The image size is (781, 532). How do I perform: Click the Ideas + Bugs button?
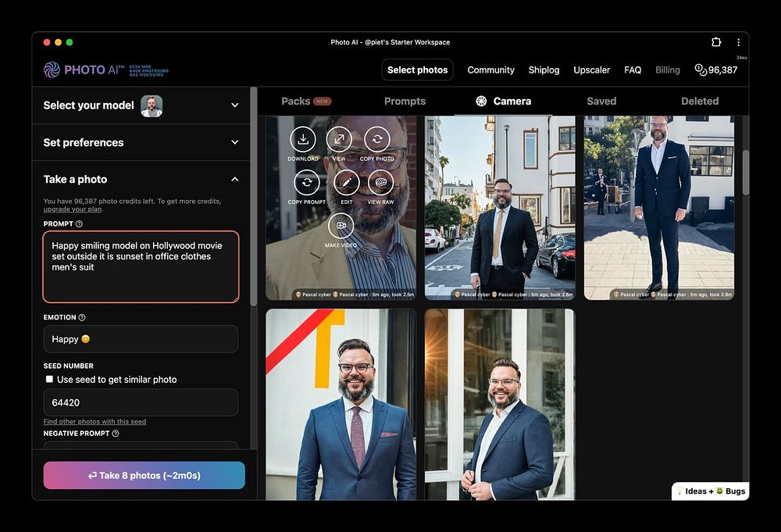710,491
